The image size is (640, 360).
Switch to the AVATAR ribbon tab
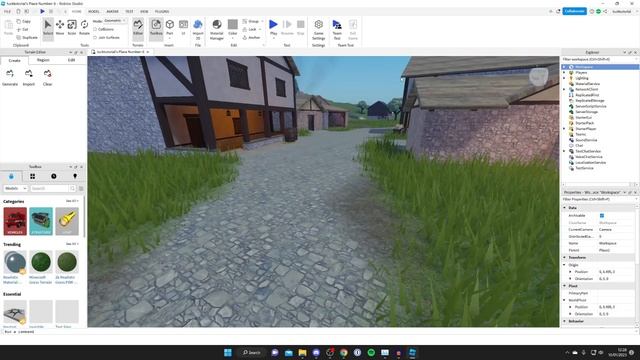112,11
